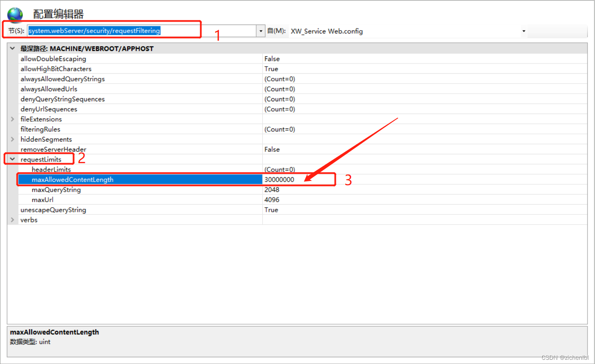Open the XW_Service Web.config source dropdown

click(524, 31)
